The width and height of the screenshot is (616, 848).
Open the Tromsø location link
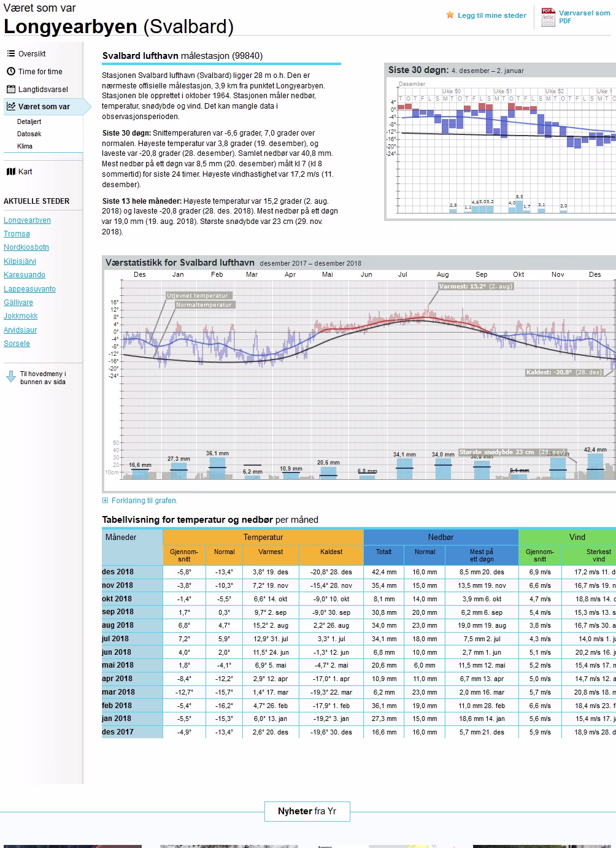[x=17, y=234]
